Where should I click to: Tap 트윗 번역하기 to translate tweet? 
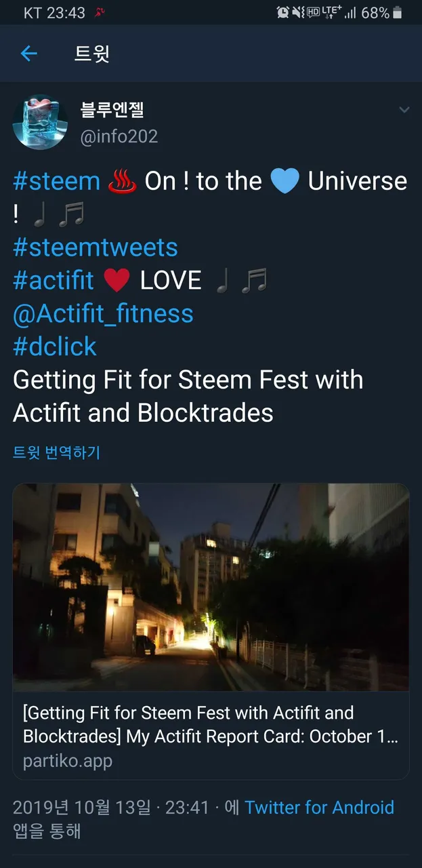click(x=56, y=452)
